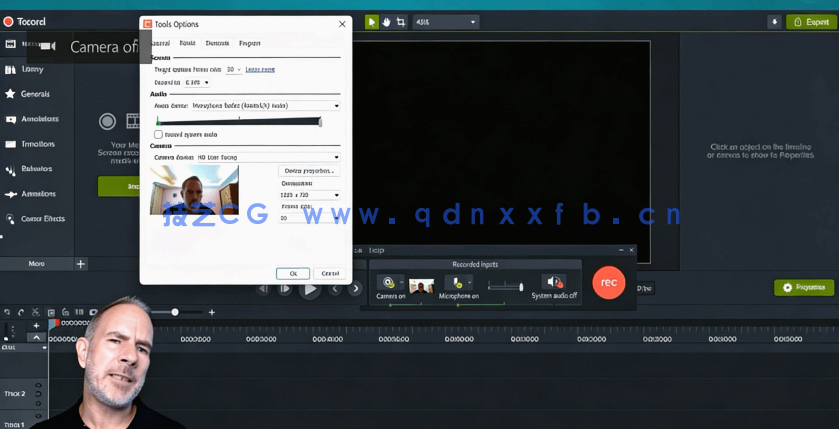The height and width of the screenshot is (429, 839).
Task: Open the audio device dropdown
Action: tap(336, 106)
